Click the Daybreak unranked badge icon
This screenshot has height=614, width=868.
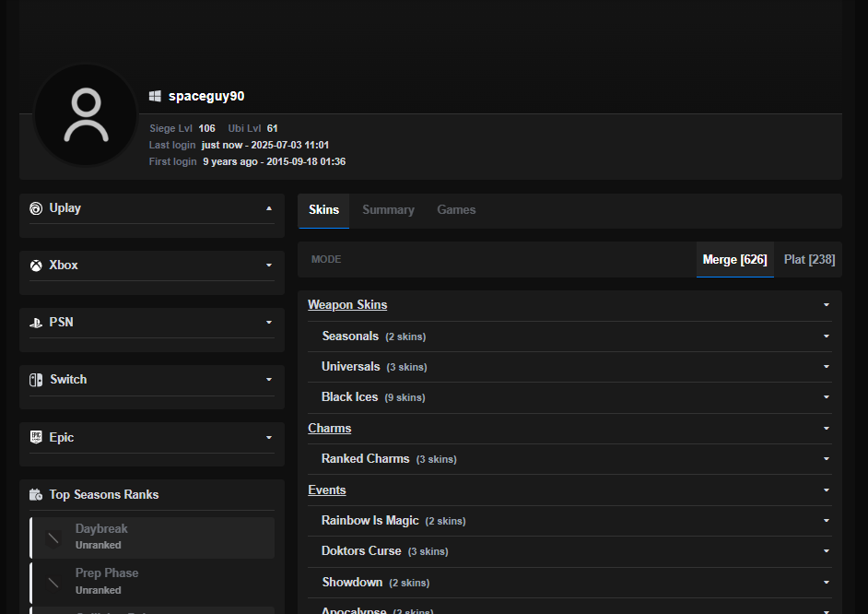click(x=53, y=537)
